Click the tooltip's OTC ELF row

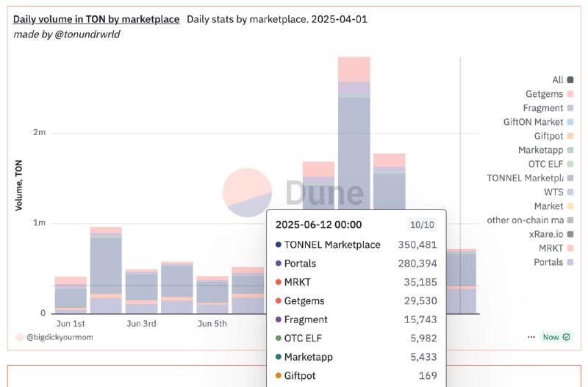click(356, 339)
